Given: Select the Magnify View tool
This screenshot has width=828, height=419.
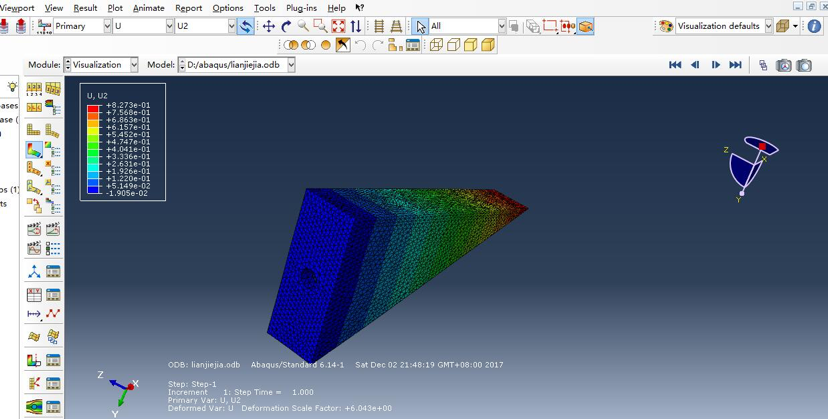Looking at the screenshot, I should [x=303, y=26].
